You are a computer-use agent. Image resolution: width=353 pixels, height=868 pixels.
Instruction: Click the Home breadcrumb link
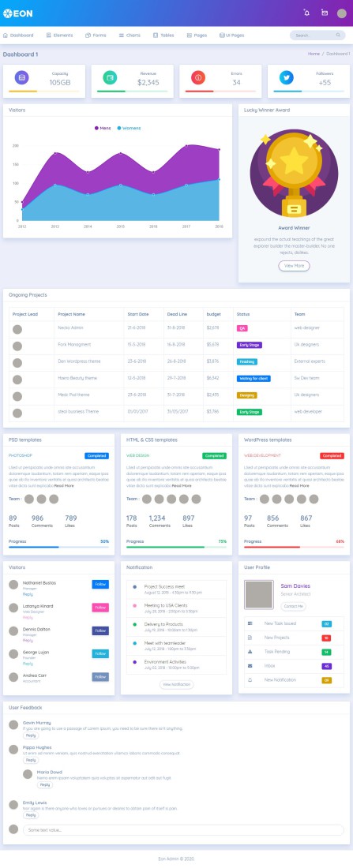click(314, 54)
